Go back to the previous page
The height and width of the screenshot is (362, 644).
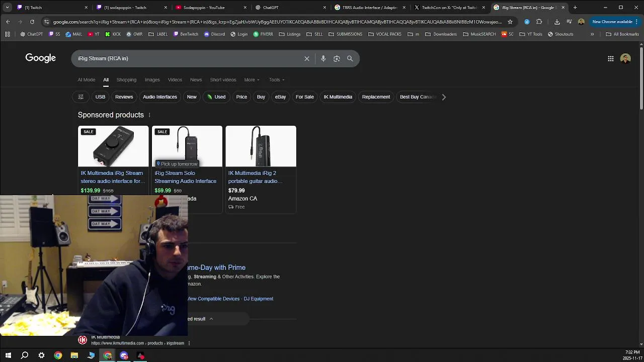8,22
